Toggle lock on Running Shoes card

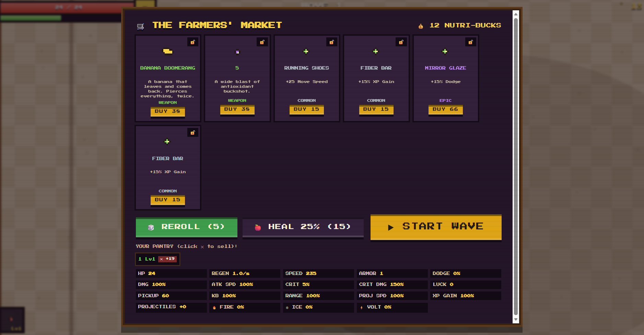coord(332,42)
